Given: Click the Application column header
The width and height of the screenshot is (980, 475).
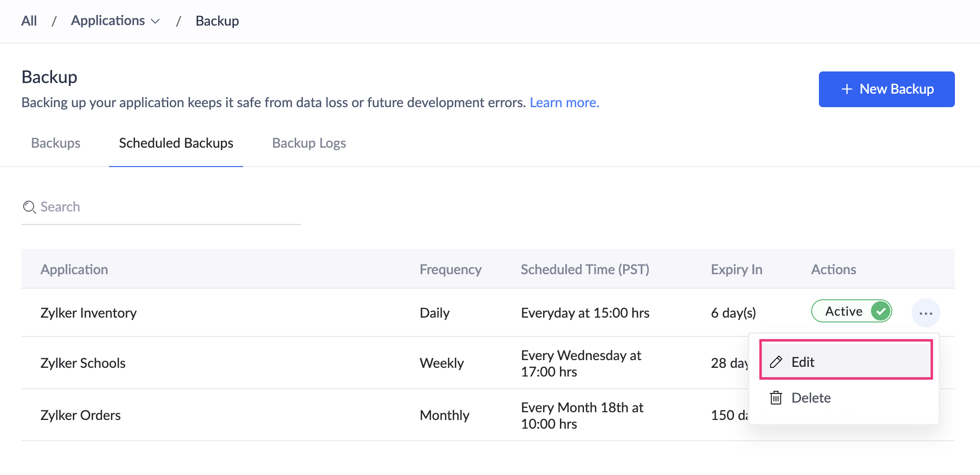Looking at the screenshot, I should click(74, 269).
